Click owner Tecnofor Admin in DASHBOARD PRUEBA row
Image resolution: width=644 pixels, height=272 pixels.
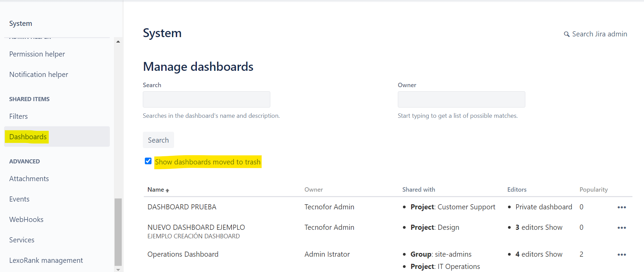329,207
